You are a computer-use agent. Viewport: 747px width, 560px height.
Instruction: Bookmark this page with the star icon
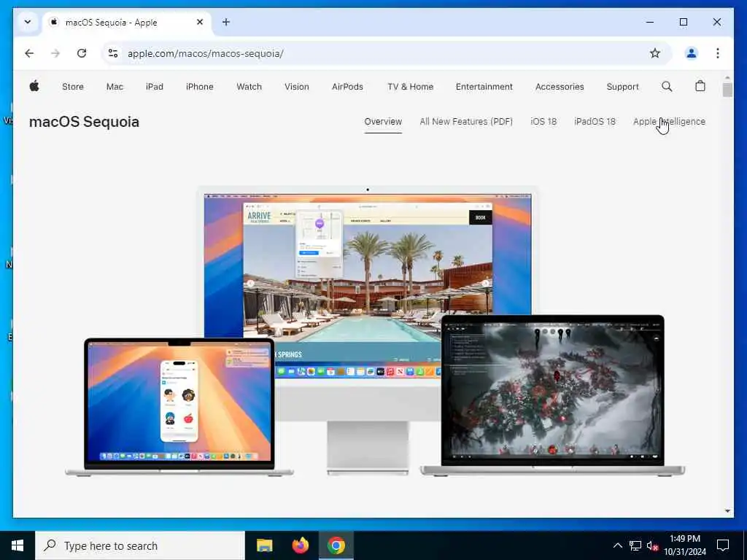(x=655, y=53)
